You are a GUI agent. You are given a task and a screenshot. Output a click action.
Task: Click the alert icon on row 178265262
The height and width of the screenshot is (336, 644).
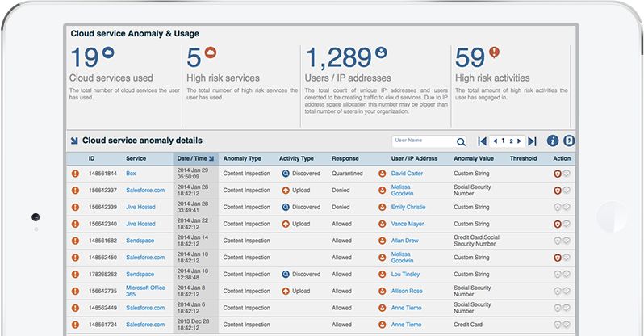(x=76, y=275)
